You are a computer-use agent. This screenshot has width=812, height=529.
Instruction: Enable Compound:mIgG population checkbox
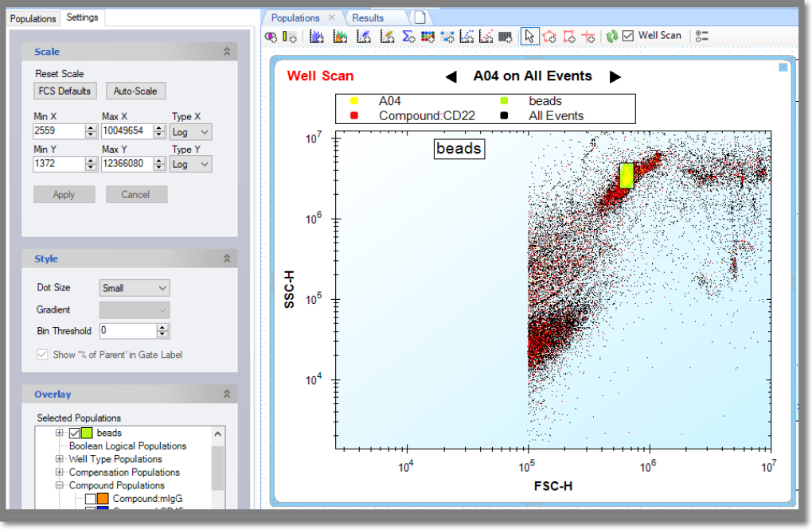coord(91,499)
